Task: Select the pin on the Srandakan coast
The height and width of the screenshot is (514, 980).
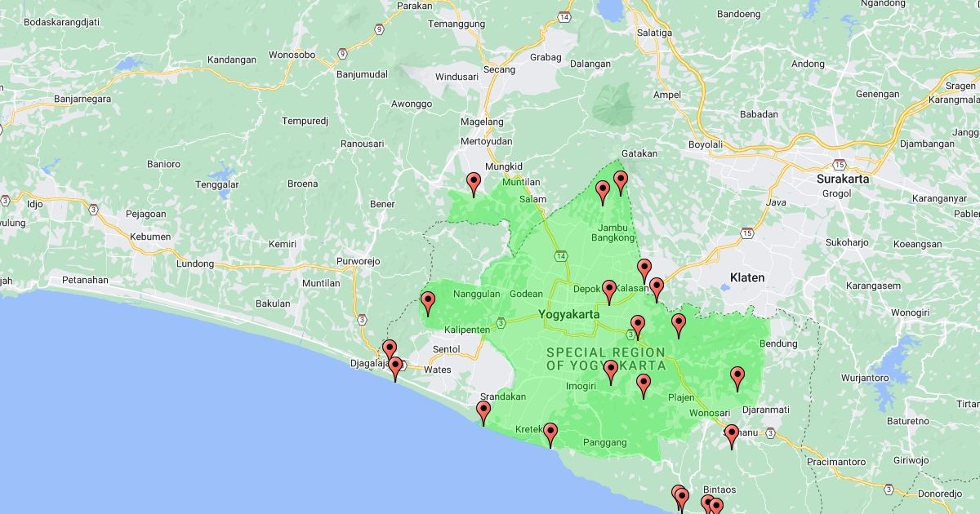Action: (x=483, y=411)
